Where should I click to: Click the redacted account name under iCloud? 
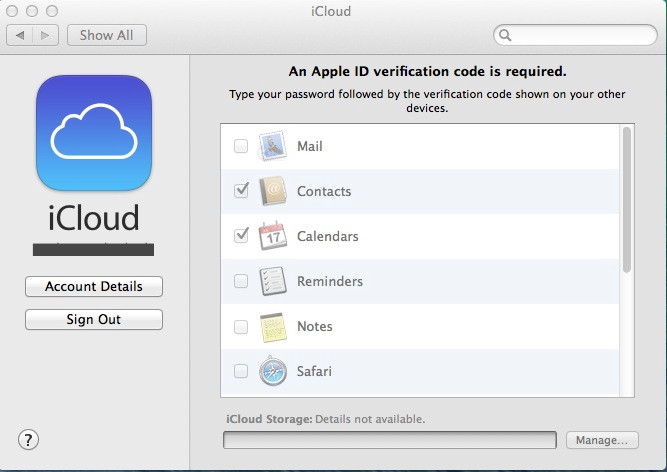click(94, 250)
